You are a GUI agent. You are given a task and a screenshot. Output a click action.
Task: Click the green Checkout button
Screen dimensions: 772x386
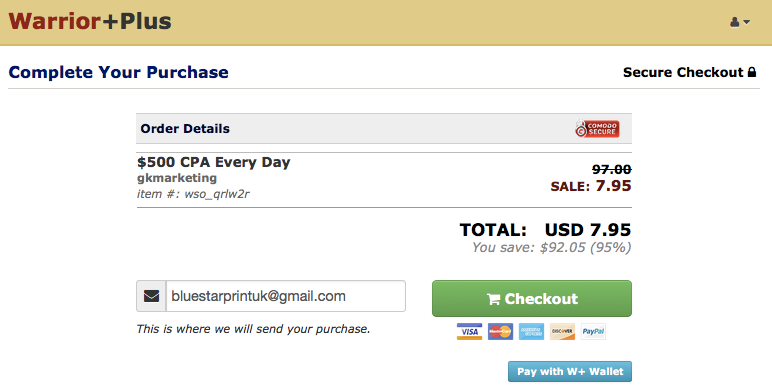coord(532,298)
